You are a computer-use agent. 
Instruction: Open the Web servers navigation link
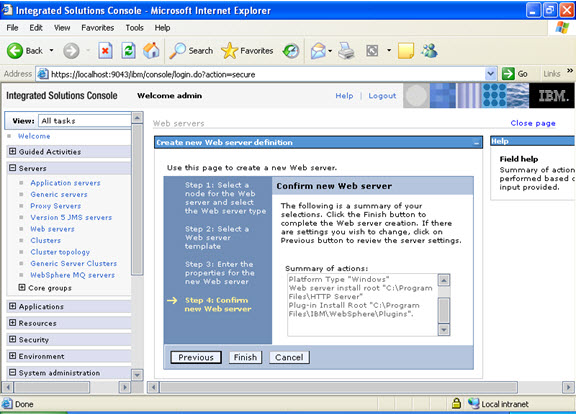point(52,229)
